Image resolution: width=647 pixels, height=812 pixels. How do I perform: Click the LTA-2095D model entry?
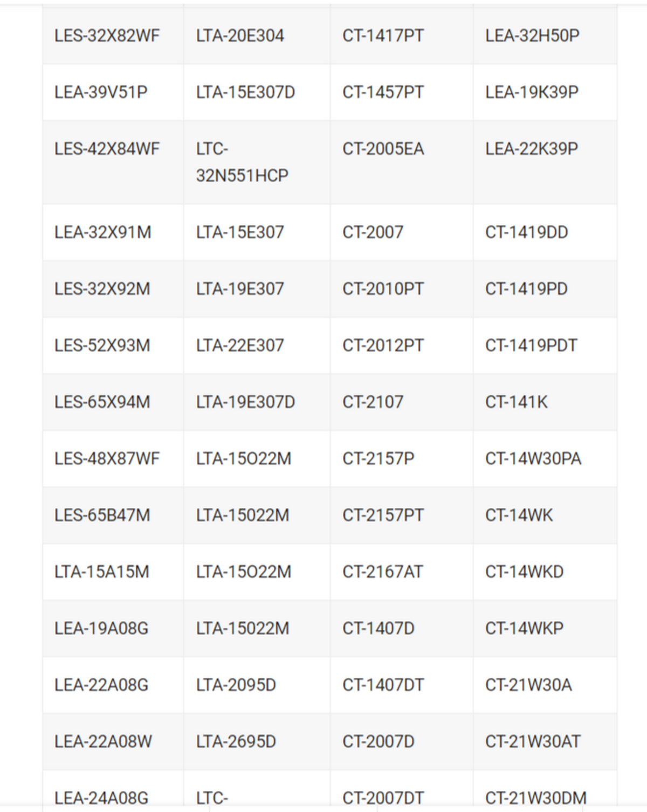pyautogui.click(x=236, y=685)
